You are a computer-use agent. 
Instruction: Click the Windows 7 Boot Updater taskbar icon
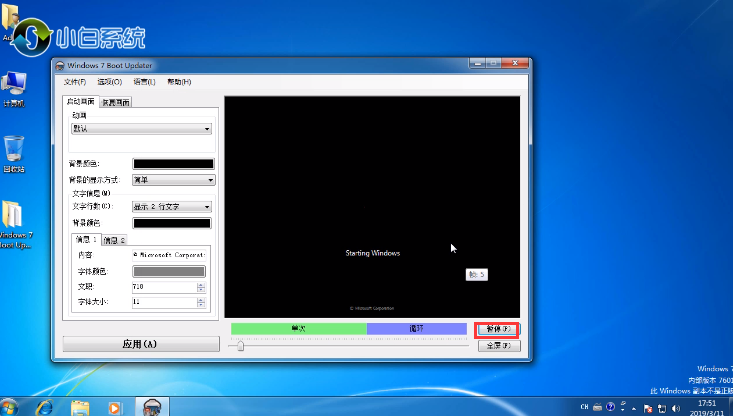[x=152, y=407]
